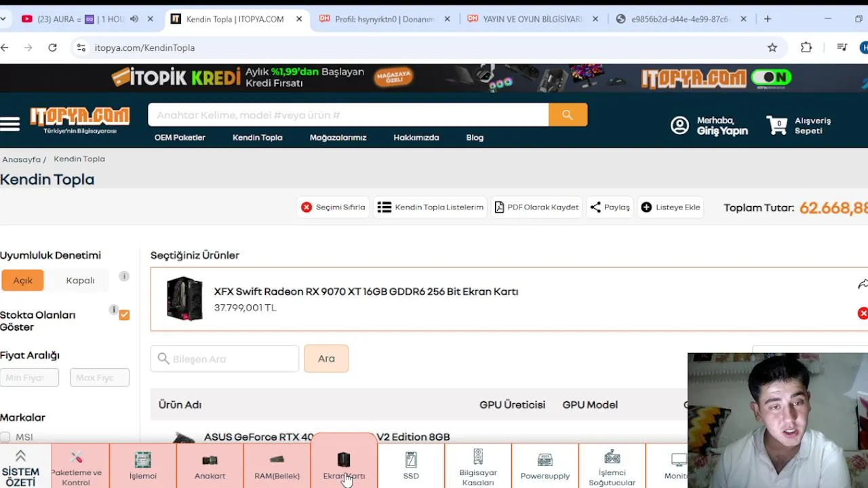Screen dimensions: 868x488
Task: Go back to previous page
Action: [x=5, y=47]
